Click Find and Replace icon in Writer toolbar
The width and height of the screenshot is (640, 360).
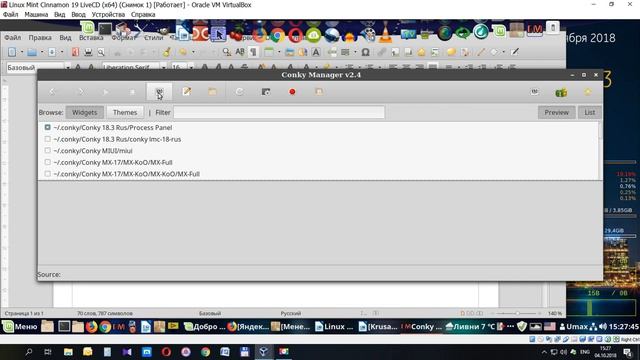(227, 52)
